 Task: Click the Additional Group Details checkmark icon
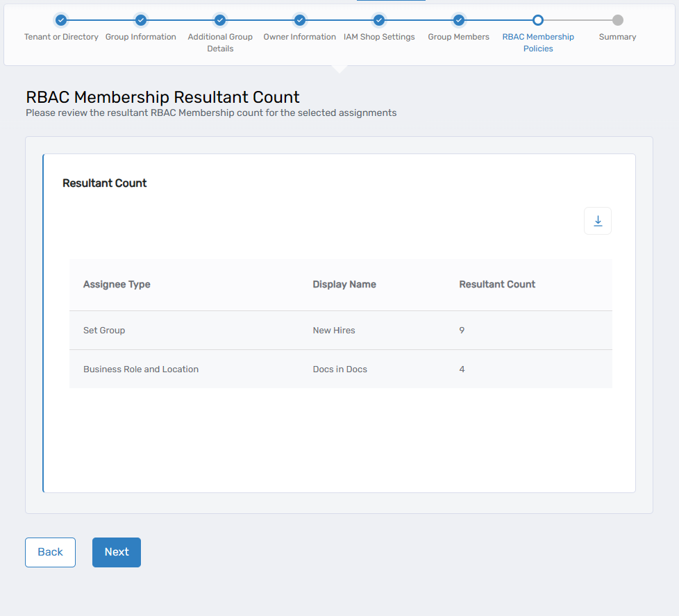[x=220, y=20]
